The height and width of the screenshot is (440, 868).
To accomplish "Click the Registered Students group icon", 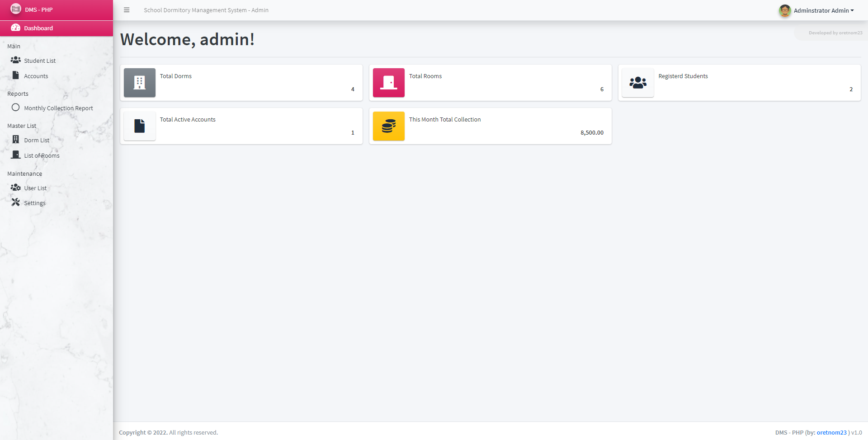I will click(x=638, y=83).
